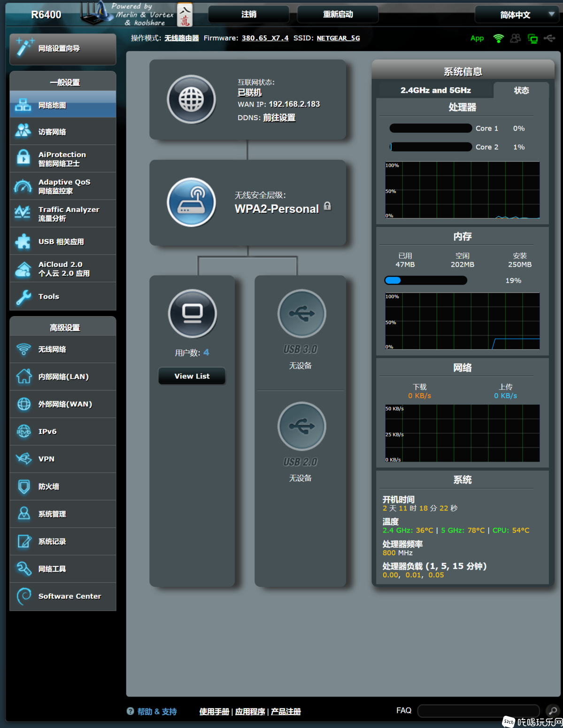
Task: Open the DDNS settings link (前往设置)
Action: tap(279, 117)
